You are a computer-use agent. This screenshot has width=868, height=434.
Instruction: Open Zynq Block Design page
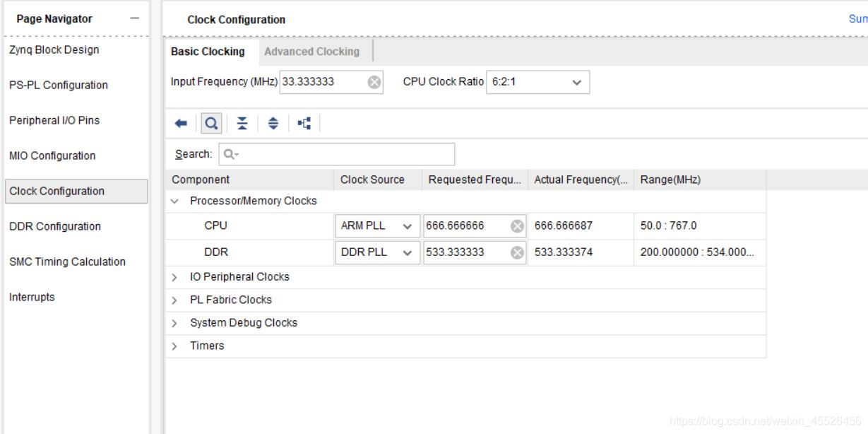click(54, 49)
